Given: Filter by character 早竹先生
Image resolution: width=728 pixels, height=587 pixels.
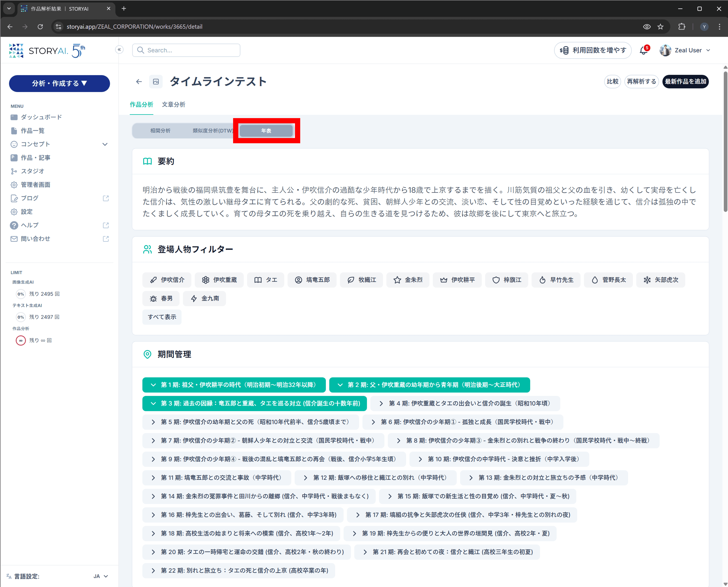Looking at the screenshot, I should (x=556, y=280).
